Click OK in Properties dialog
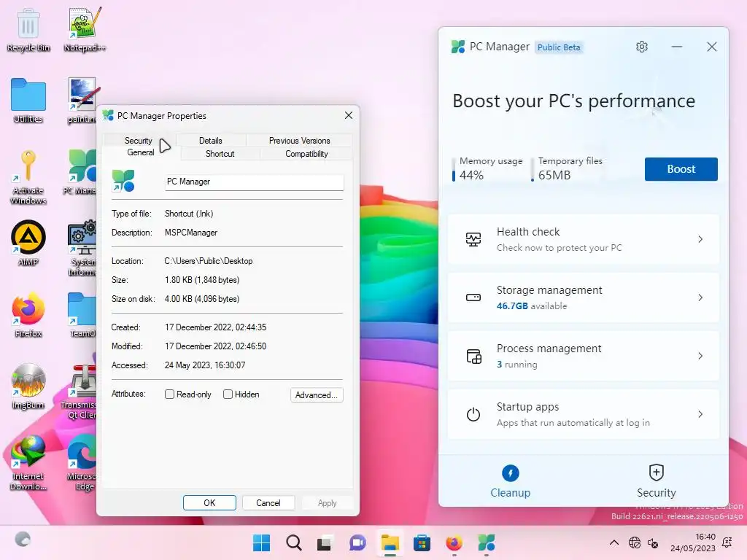The width and height of the screenshot is (747, 560). pyautogui.click(x=209, y=503)
